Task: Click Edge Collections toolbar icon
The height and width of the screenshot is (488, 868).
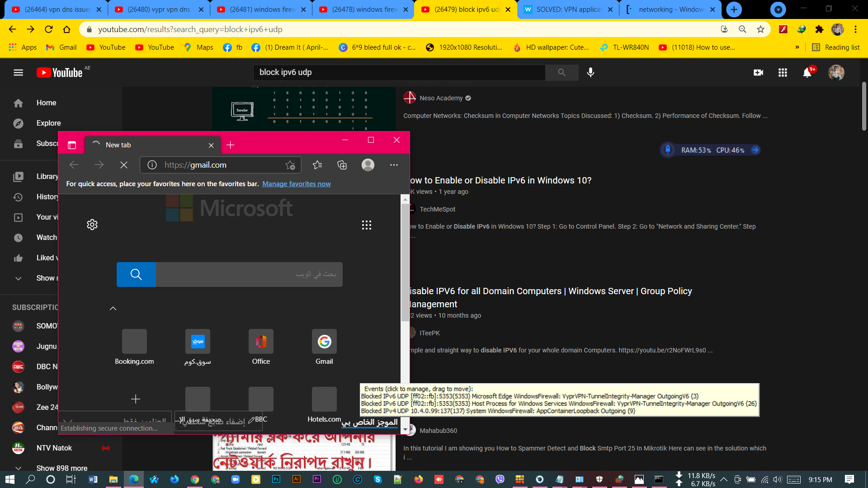Action: (342, 165)
